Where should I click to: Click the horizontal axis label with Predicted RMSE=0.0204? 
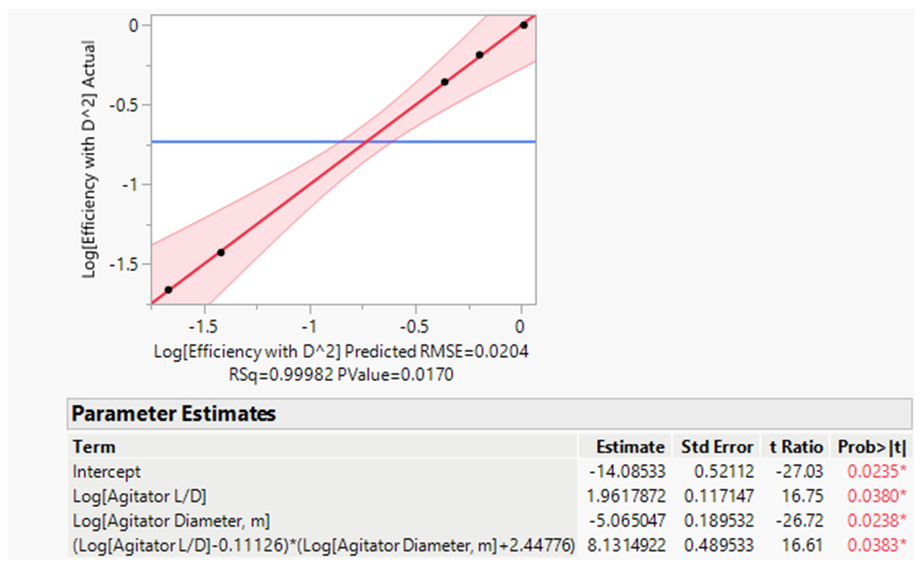click(341, 351)
